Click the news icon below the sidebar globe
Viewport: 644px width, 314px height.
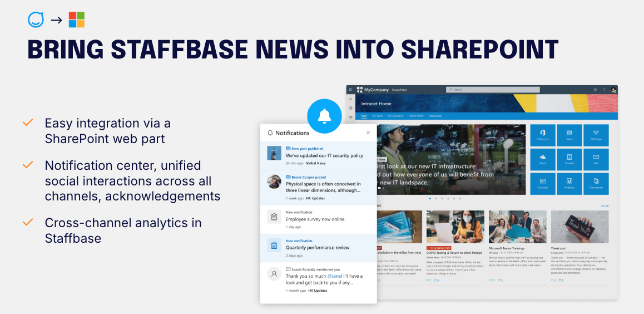(x=350, y=117)
